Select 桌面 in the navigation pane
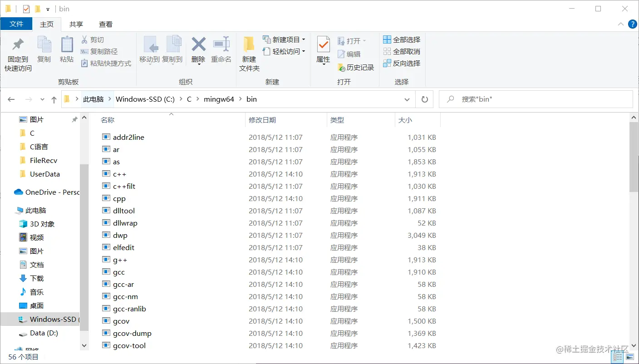Image resolution: width=639 pixels, height=364 pixels. (x=31, y=305)
